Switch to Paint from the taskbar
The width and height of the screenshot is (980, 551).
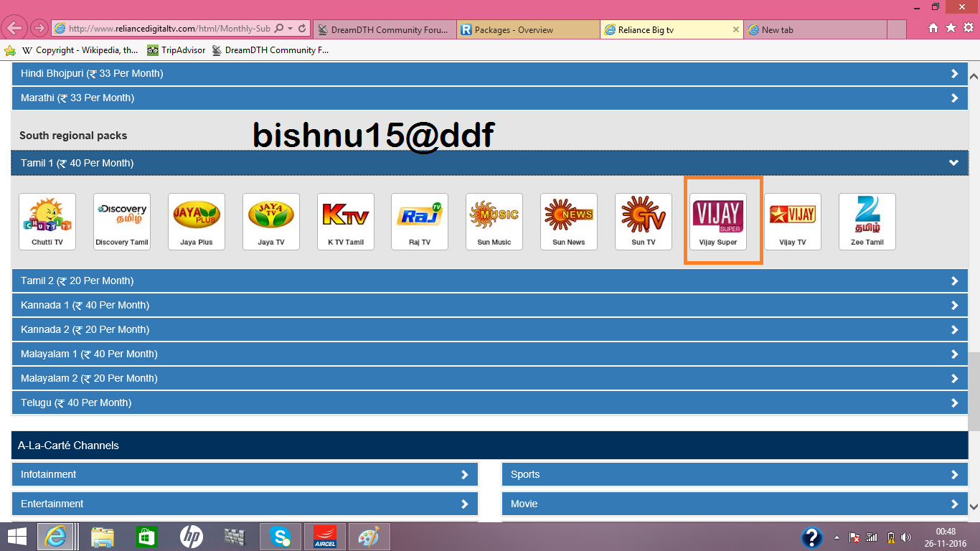tap(369, 537)
